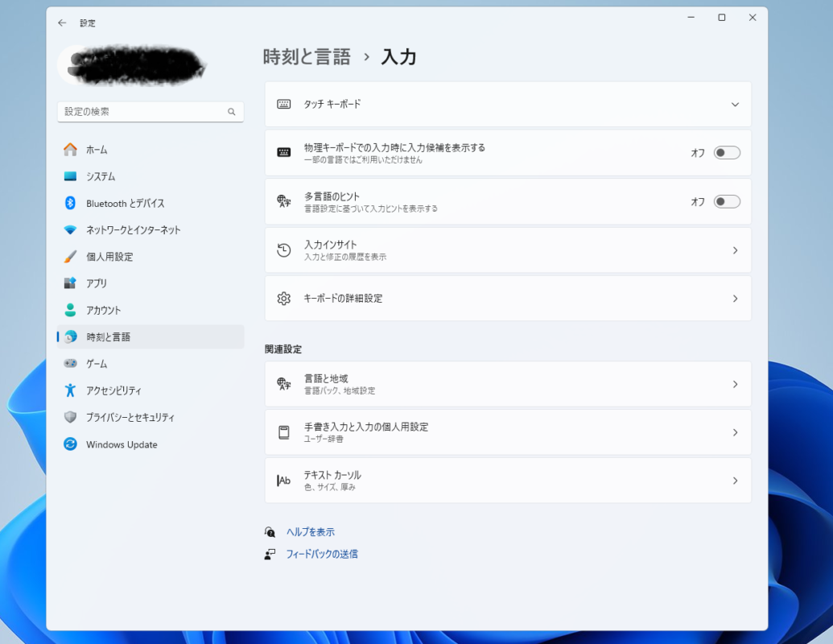833x644 pixels.
Task: Open アプリ settings category
Action: click(x=151, y=283)
